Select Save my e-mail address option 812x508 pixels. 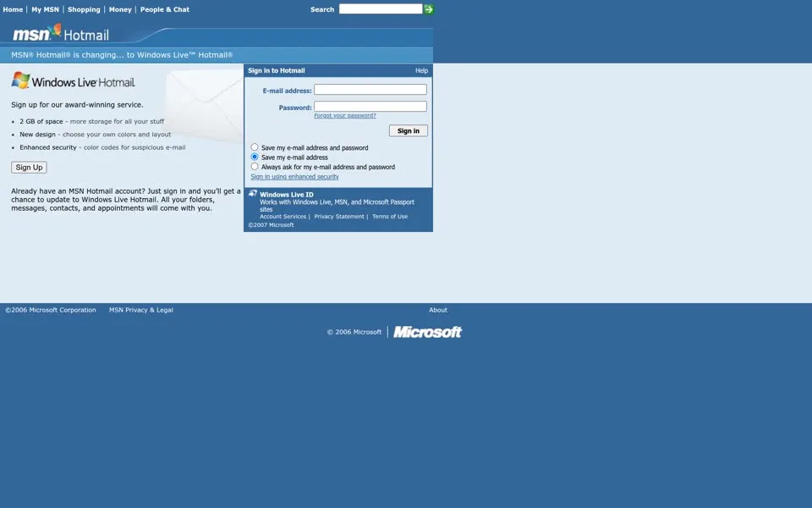[255, 157]
